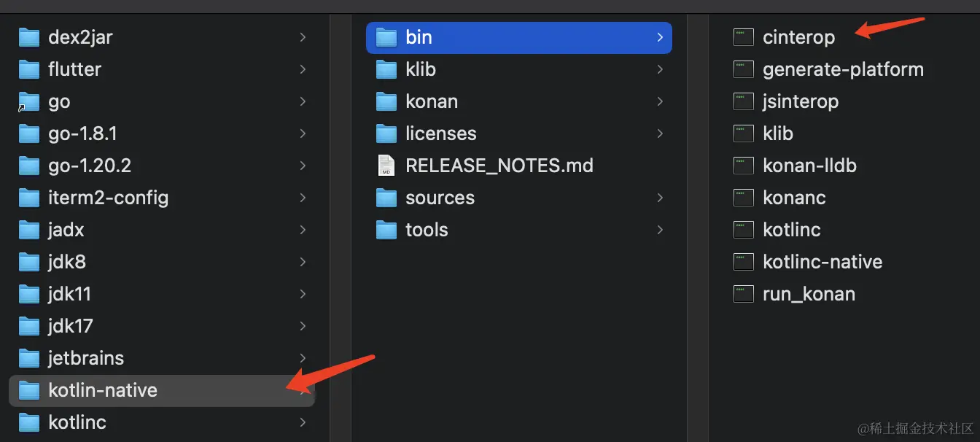Click the "jdk8" folder name
The width and height of the screenshot is (980, 442).
pos(67,262)
